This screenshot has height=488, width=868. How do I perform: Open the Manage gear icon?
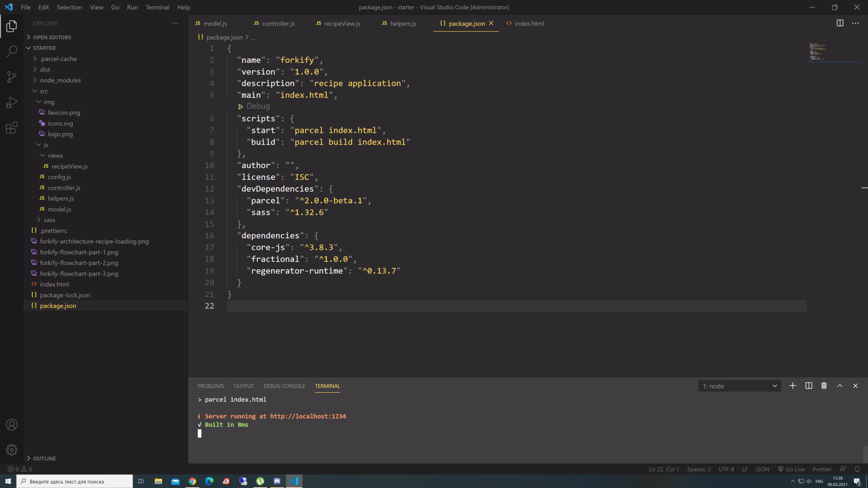(12, 450)
